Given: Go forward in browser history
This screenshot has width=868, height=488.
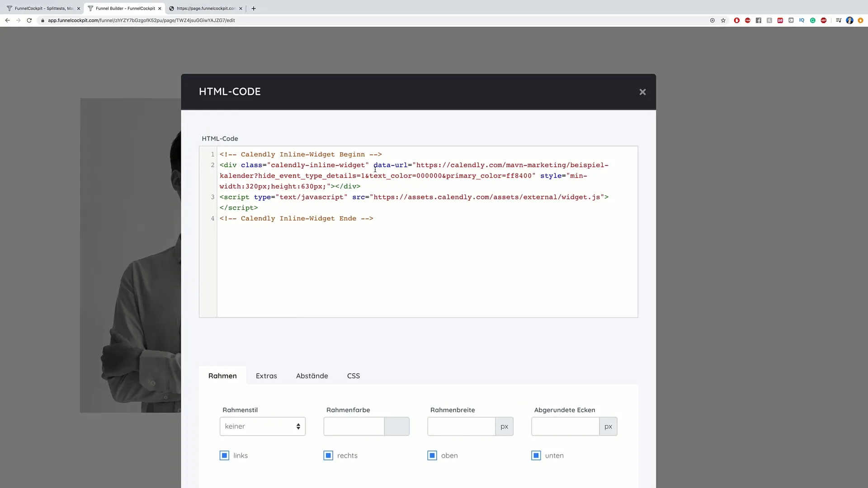Looking at the screenshot, I should 18,20.
